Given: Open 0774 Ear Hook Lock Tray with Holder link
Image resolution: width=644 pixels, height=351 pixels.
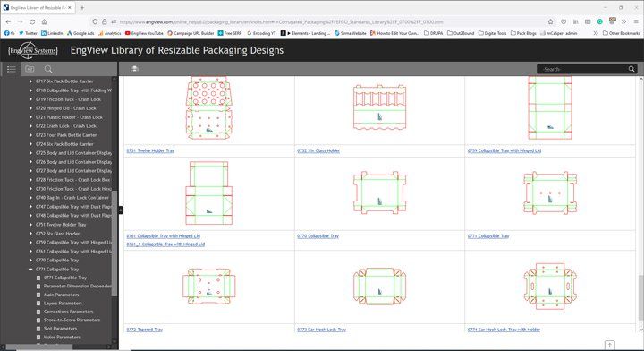Looking at the screenshot, I should [504, 330].
